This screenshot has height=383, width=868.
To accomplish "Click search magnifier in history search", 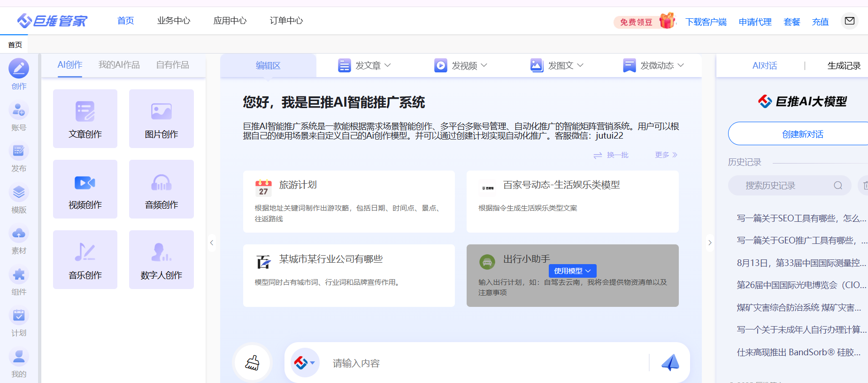I will pyautogui.click(x=838, y=186).
